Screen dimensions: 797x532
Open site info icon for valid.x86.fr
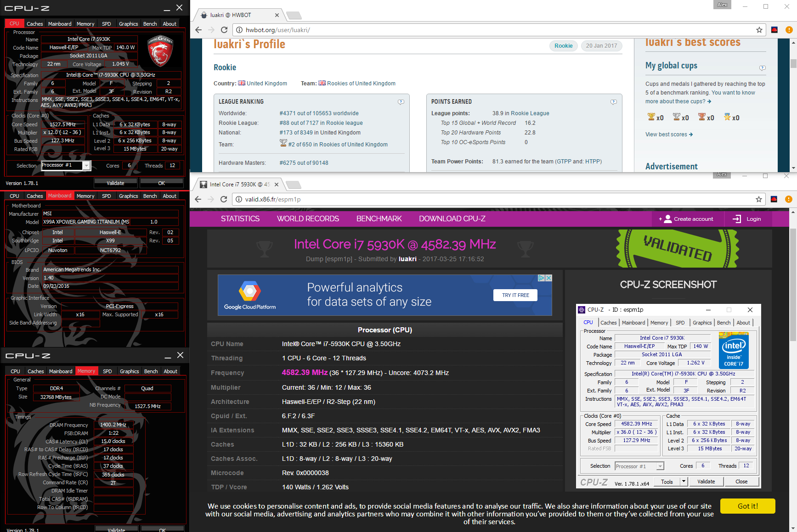click(239, 199)
